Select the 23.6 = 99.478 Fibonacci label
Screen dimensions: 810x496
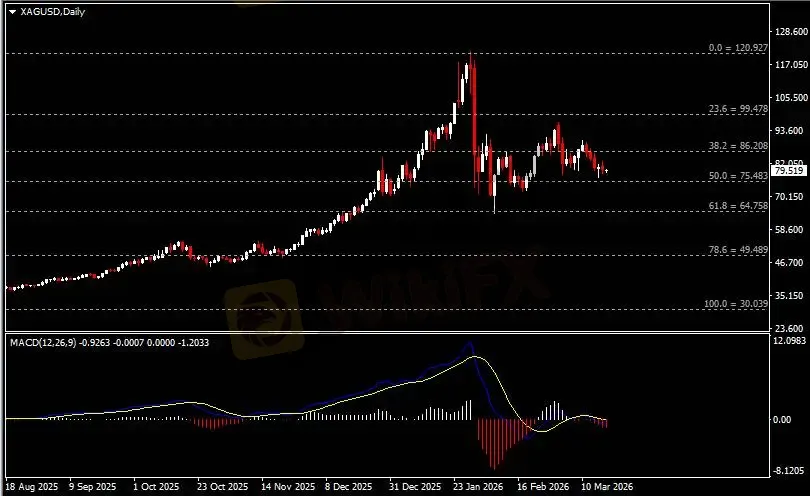(738, 109)
